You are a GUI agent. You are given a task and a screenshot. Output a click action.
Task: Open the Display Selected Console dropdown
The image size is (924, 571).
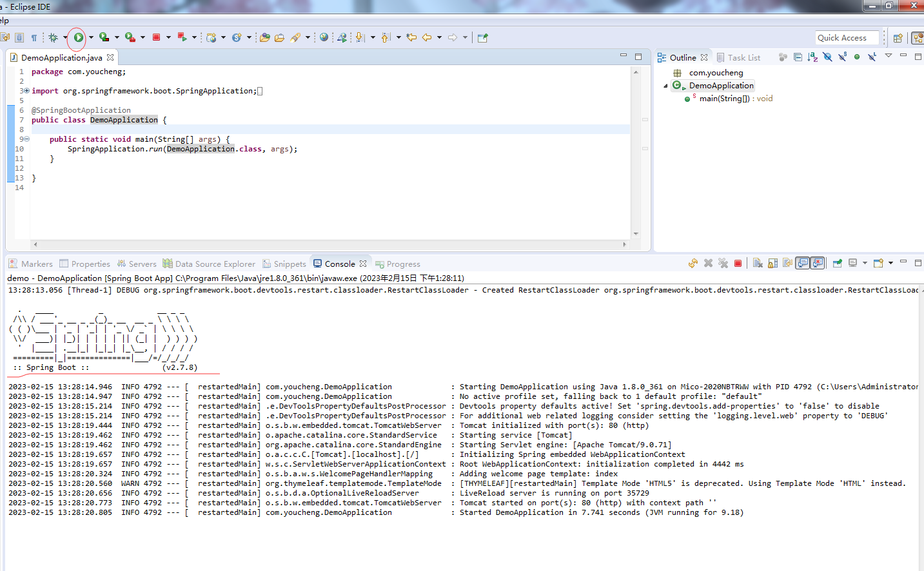point(865,263)
